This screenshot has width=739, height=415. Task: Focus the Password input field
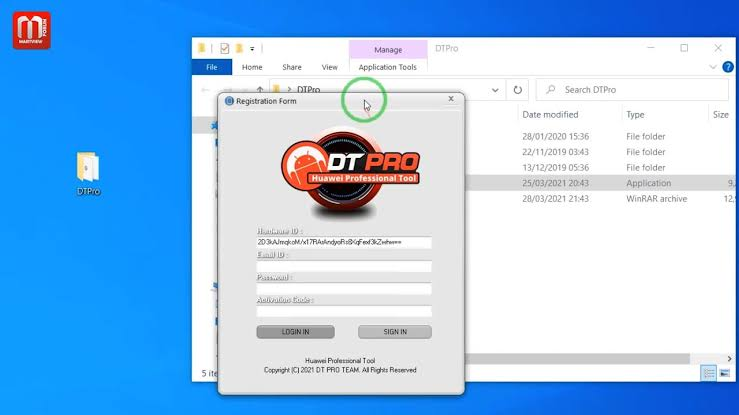click(344, 289)
